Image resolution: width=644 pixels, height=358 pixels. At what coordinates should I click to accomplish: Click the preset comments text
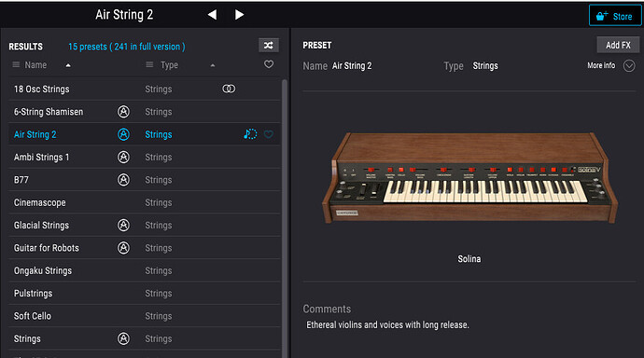(387, 324)
